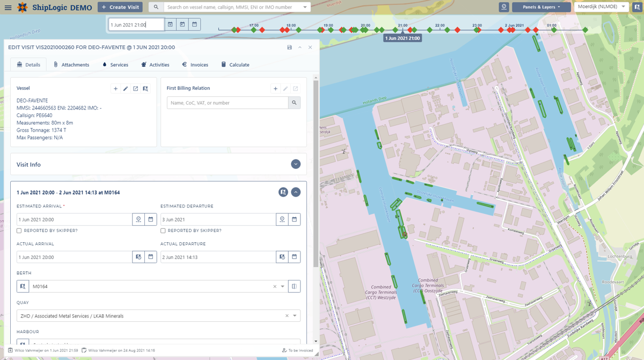The height and width of the screenshot is (360, 644).
Task: Click the search icon in Billing Relation
Action: click(x=294, y=103)
